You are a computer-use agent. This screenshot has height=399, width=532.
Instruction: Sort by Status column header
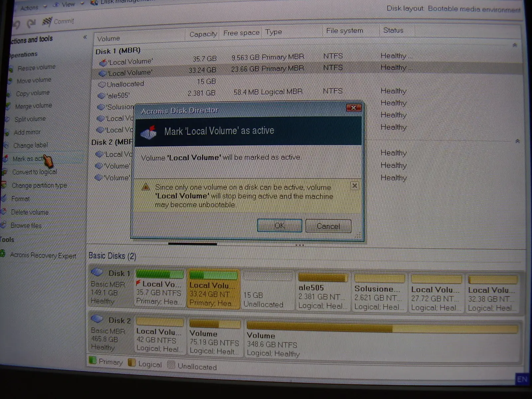(393, 30)
